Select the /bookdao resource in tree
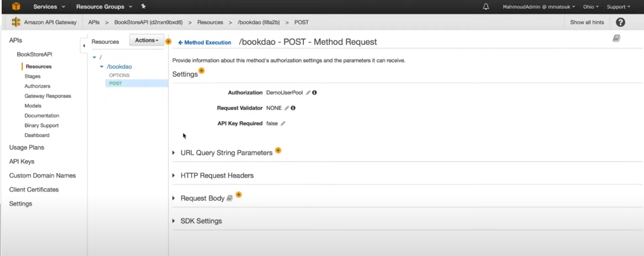 point(119,67)
